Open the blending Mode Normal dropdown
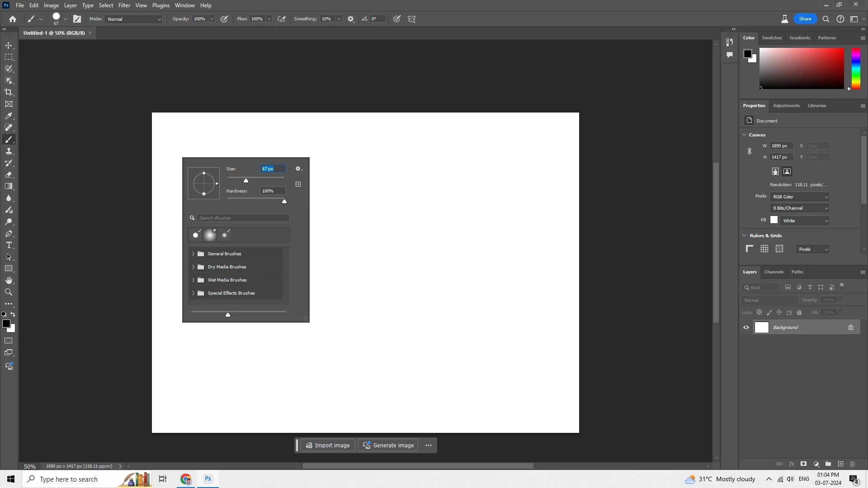This screenshot has width=868, height=488. (x=134, y=19)
